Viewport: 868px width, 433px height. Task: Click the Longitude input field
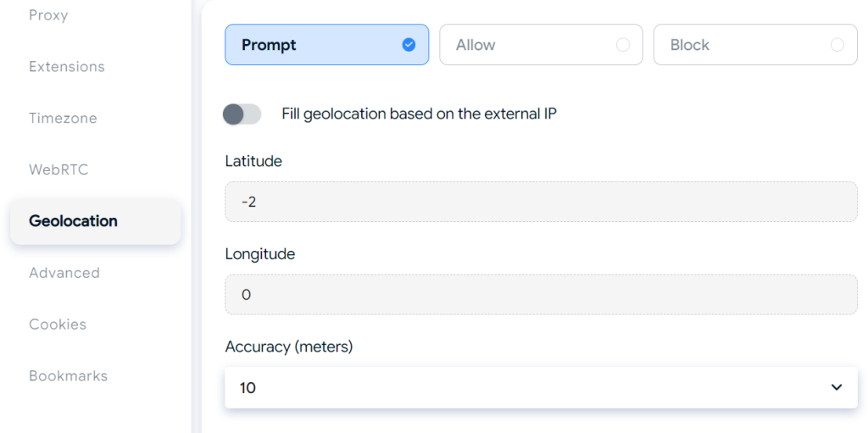click(541, 295)
